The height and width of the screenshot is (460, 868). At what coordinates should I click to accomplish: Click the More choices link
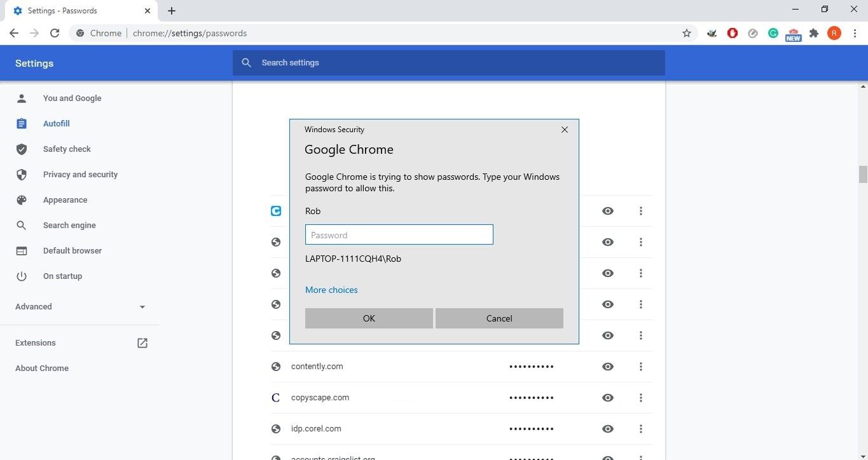click(331, 290)
